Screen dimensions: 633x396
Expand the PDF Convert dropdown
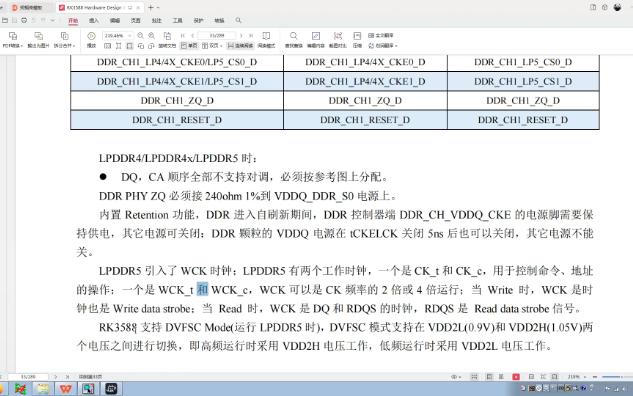point(13,46)
